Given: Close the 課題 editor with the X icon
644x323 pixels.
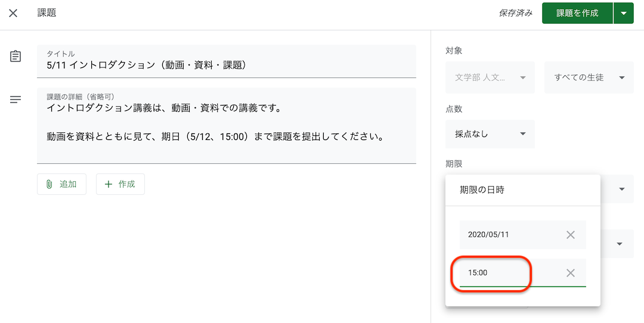Looking at the screenshot, I should (x=13, y=13).
